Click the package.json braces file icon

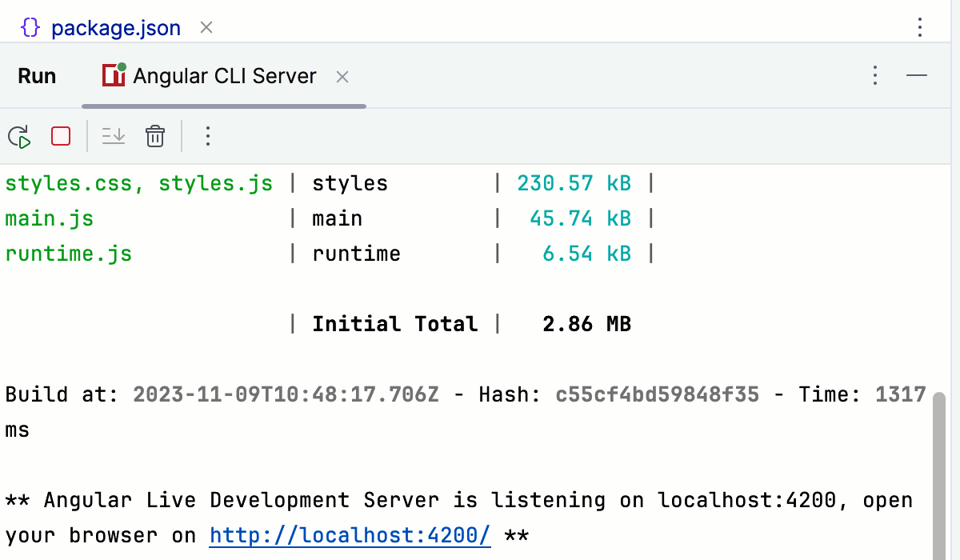[31, 27]
